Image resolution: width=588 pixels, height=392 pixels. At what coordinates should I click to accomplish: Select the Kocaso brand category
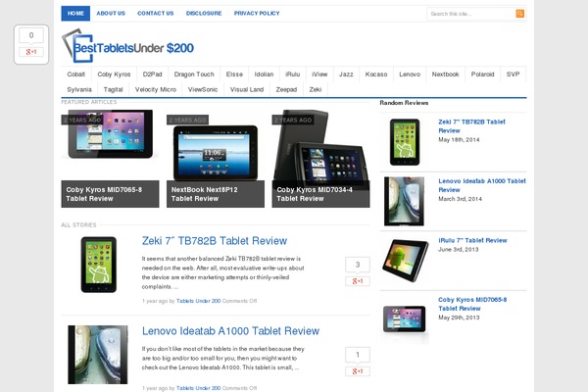tap(376, 74)
